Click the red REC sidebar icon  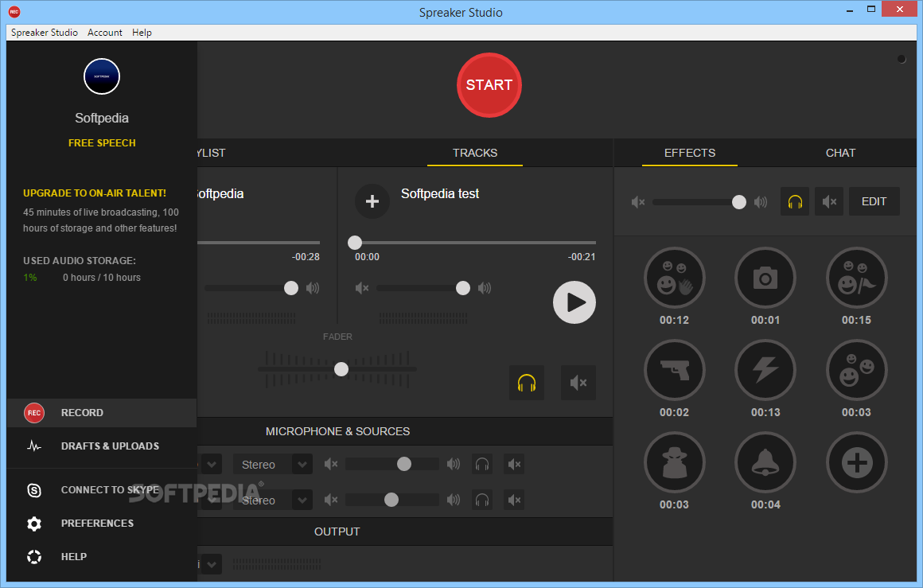34,413
